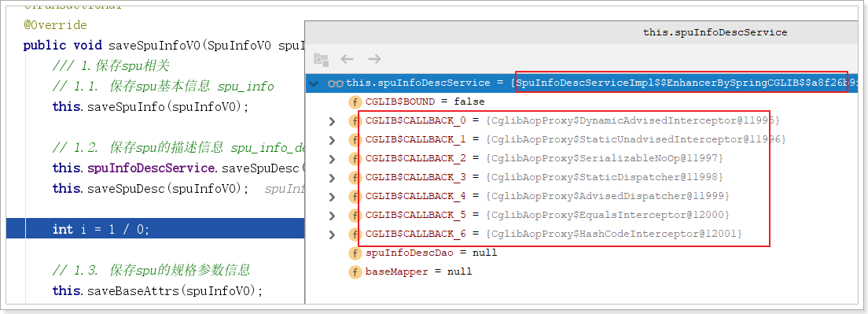Image resolution: width=868 pixels, height=314 pixels.
Task: Click the glasses watch icon on root row
Action: 335,83
